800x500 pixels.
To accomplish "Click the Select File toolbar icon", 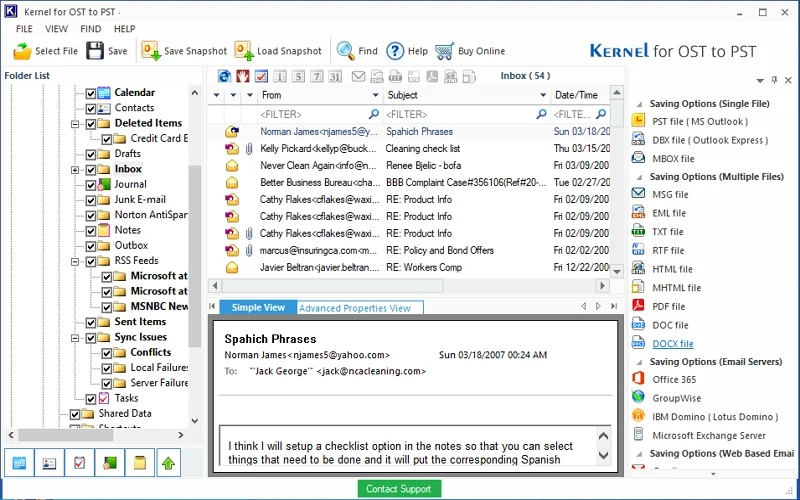I will [22, 51].
